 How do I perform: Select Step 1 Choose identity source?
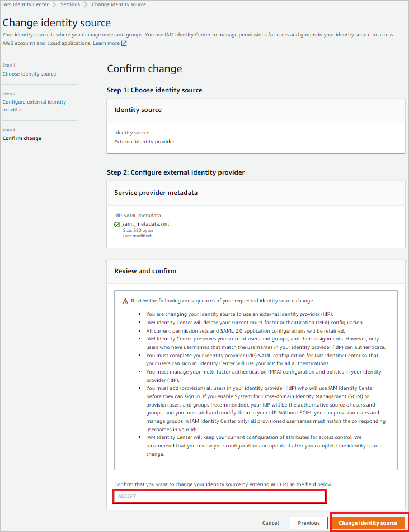click(x=29, y=73)
